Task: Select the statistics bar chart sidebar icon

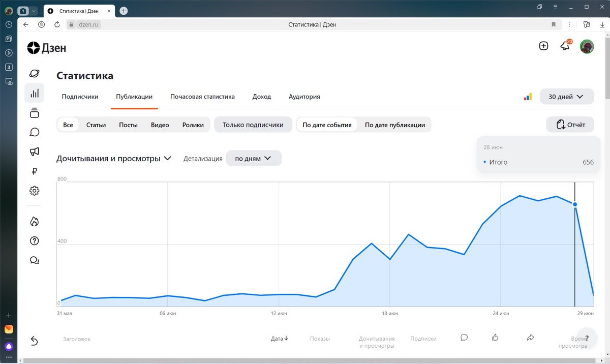Action: (x=35, y=93)
